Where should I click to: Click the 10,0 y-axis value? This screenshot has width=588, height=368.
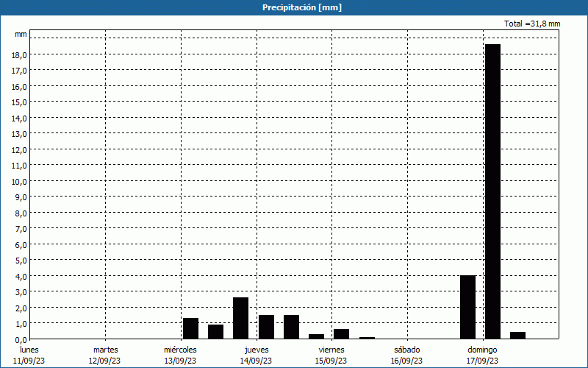(x=19, y=181)
